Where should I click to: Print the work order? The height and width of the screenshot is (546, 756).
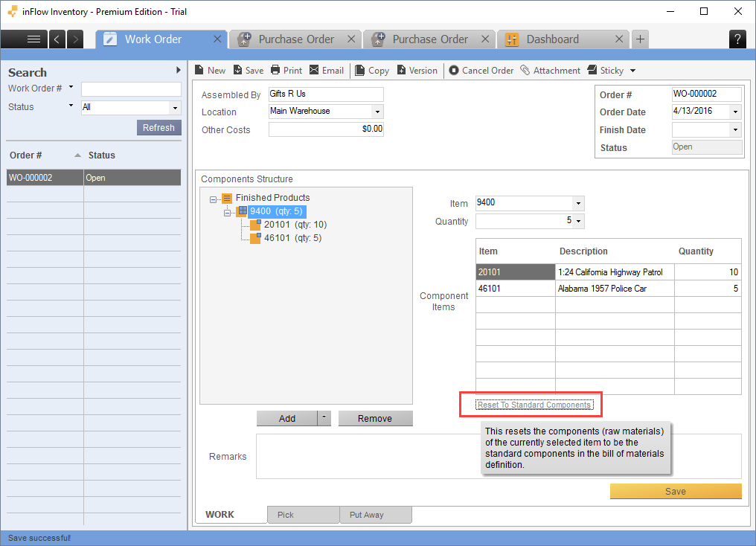pos(286,71)
